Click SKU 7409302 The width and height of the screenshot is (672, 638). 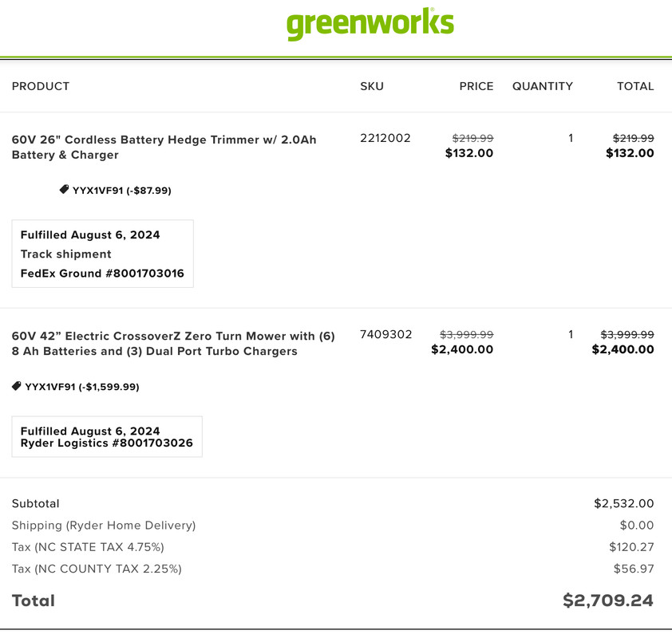pos(386,334)
